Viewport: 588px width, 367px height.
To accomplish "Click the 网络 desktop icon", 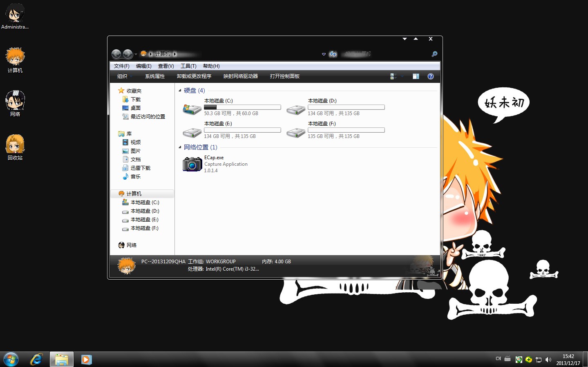I will tap(15, 104).
